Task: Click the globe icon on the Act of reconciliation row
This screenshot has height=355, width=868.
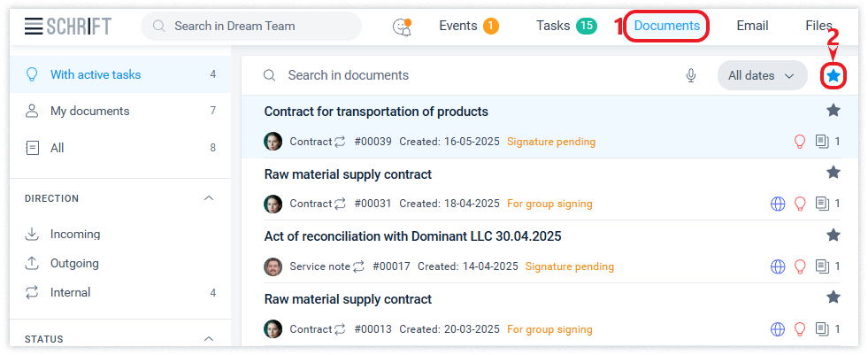Action: pyautogui.click(x=778, y=266)
